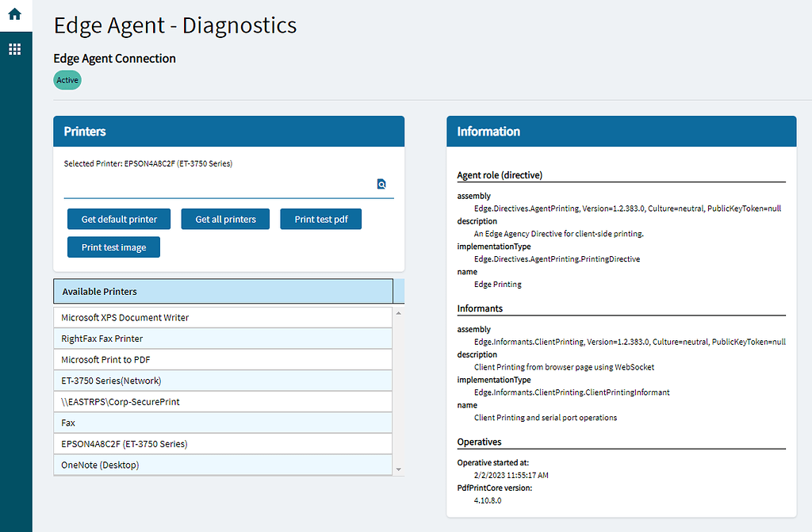Click the printer document-search icon

(381, 183)
